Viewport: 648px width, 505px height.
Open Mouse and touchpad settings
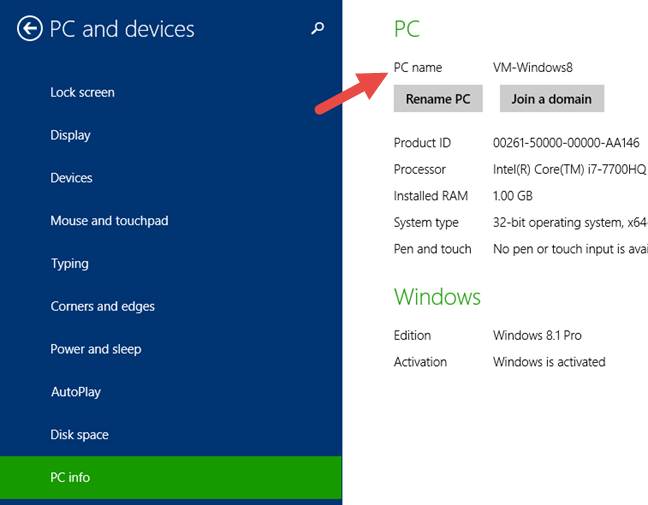[x=109, y=221]
